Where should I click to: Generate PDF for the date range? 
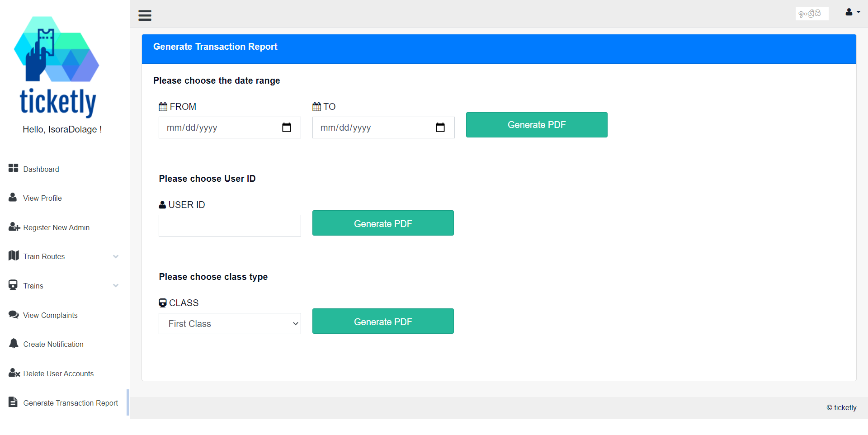coord(537,125)
